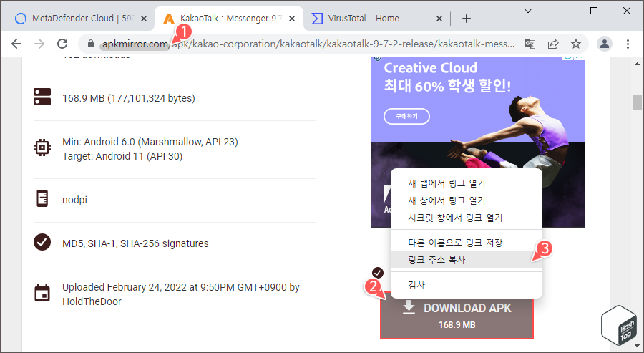The height and width of the screenshot is (353, 644).
Task: Reload the current page
Action: 62,44
